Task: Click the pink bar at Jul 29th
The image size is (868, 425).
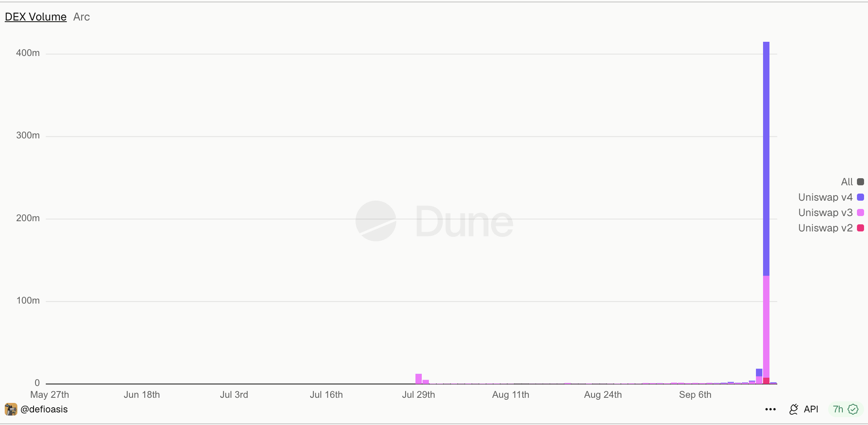Action: pyautogui.click(x=419, y=378)
